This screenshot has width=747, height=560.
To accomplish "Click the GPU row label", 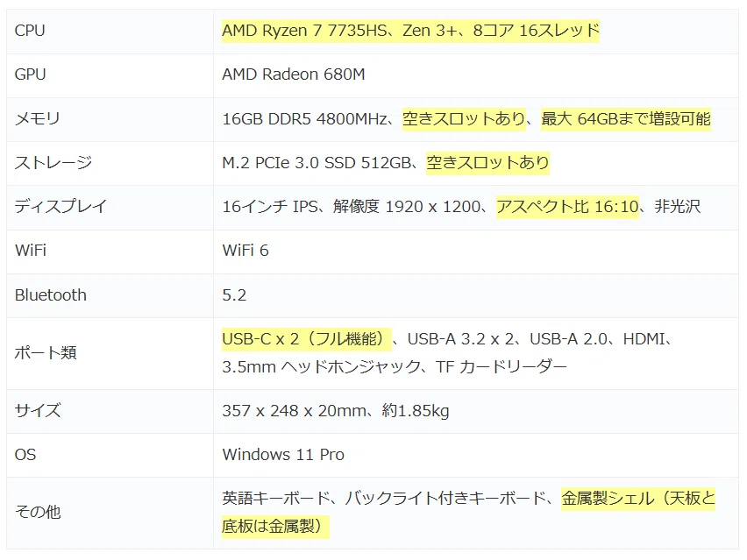I will pos(30,74).
